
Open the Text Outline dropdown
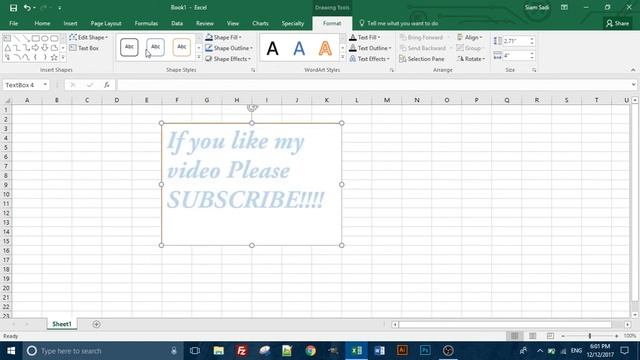(x=370, y=48)
